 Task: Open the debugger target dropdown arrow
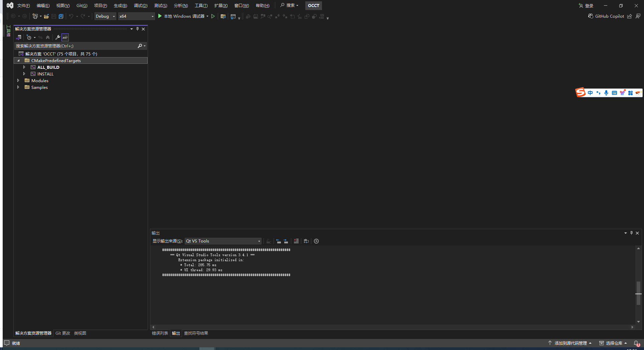[207, 16]
